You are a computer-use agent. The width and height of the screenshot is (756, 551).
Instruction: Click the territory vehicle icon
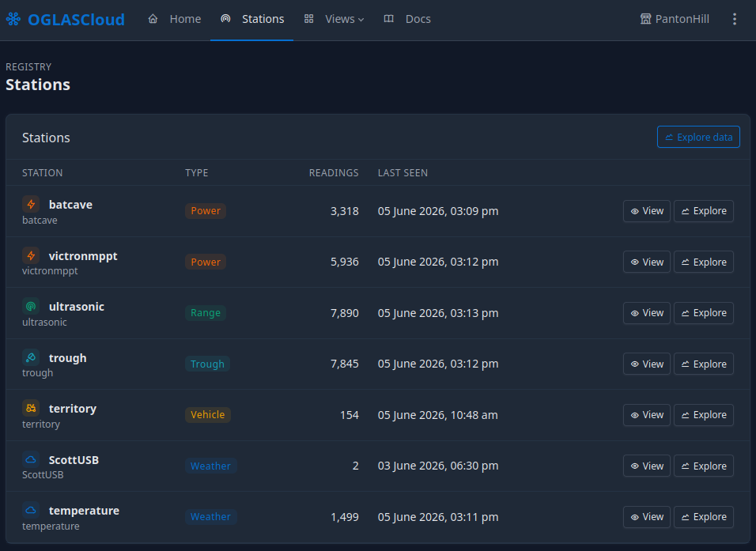[31, 408]
